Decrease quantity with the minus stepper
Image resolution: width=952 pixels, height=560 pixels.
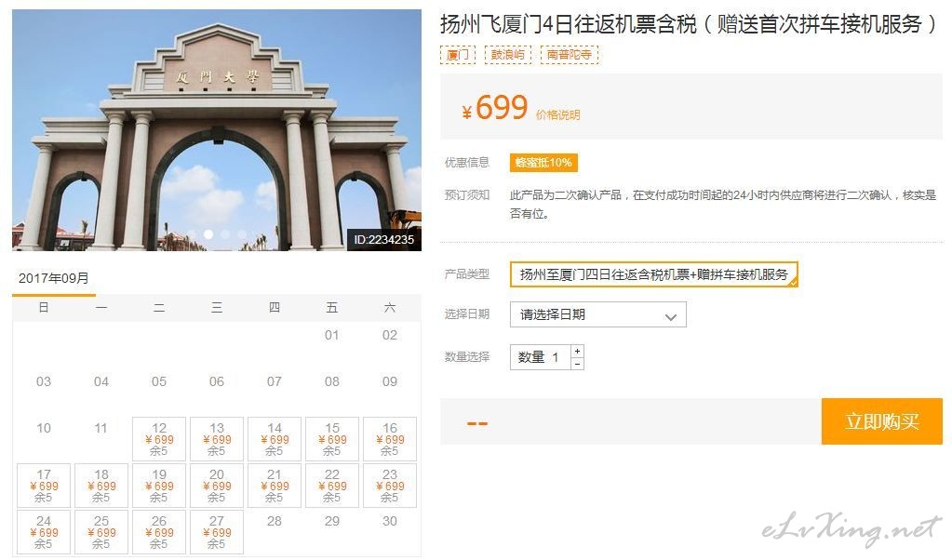click(577, 364)
